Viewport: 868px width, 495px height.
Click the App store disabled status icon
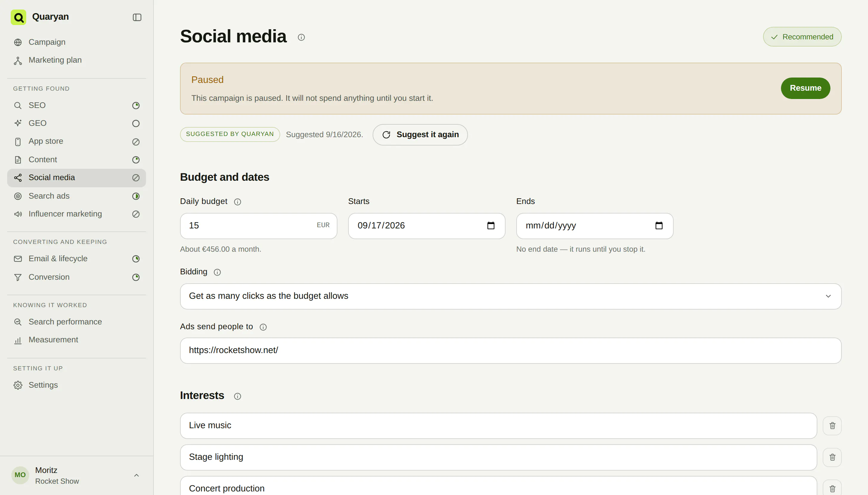[x=136, y=142]
